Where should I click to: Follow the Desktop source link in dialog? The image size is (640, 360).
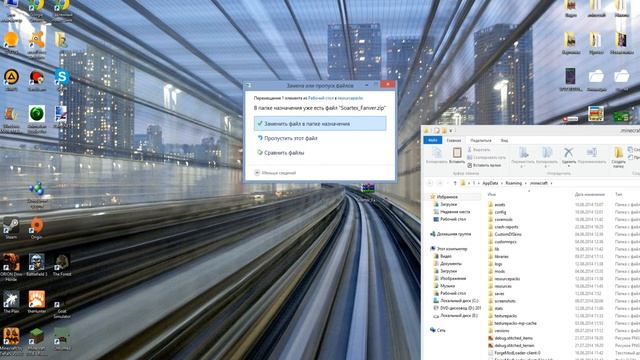pos(321,98)
